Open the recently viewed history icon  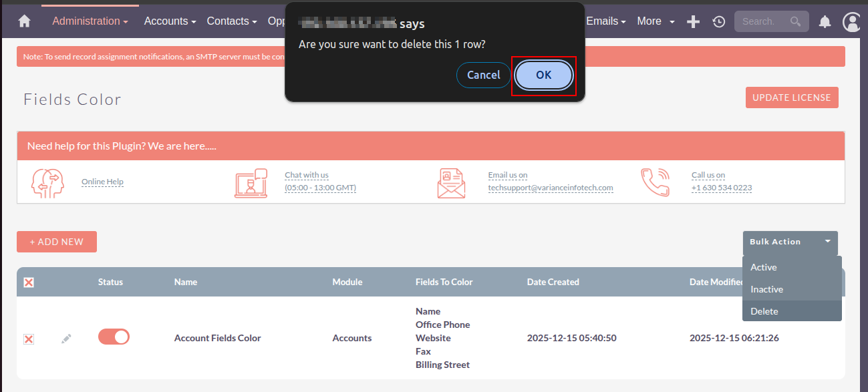coord(718,21)
